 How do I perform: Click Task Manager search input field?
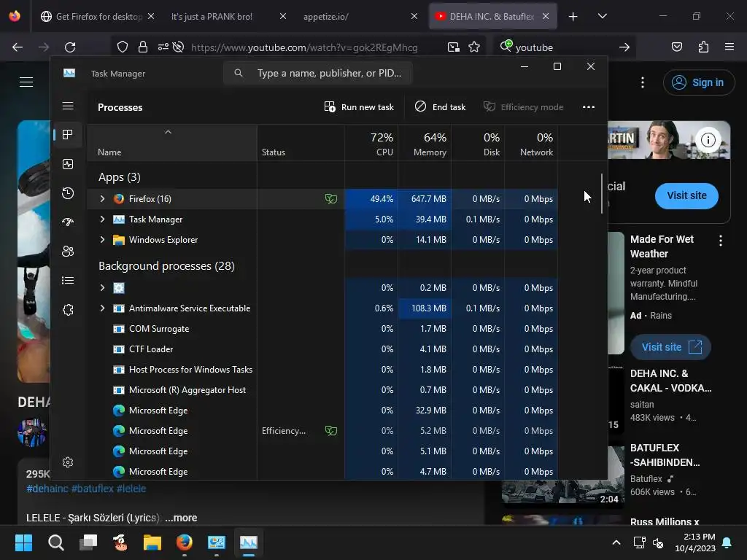[x=318, y=73]
